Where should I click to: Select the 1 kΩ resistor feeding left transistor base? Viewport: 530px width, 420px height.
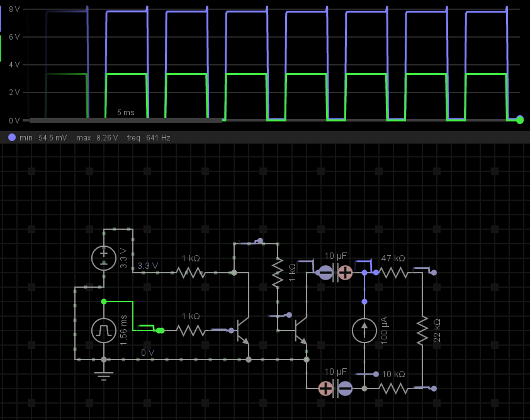click(191, 331)
